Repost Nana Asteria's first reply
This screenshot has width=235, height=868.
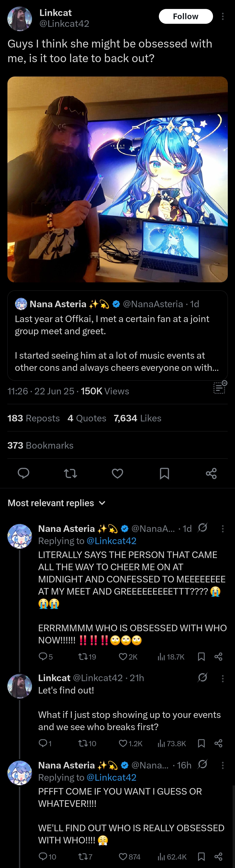click(x=82, y=656)
